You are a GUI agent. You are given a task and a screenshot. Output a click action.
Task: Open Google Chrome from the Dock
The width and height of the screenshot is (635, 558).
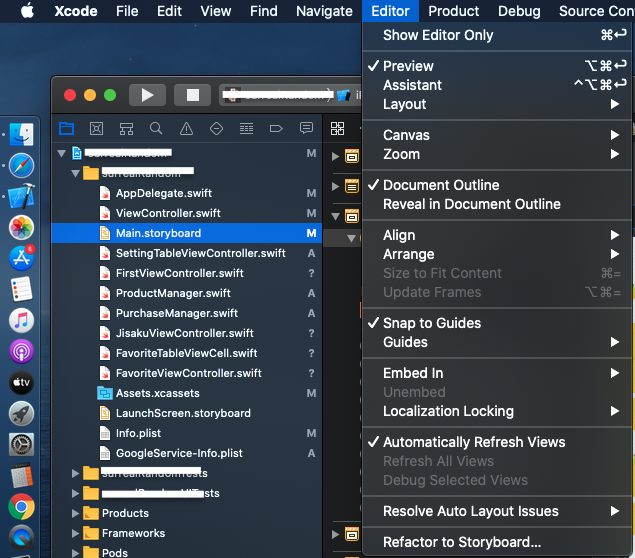(21, 507)
